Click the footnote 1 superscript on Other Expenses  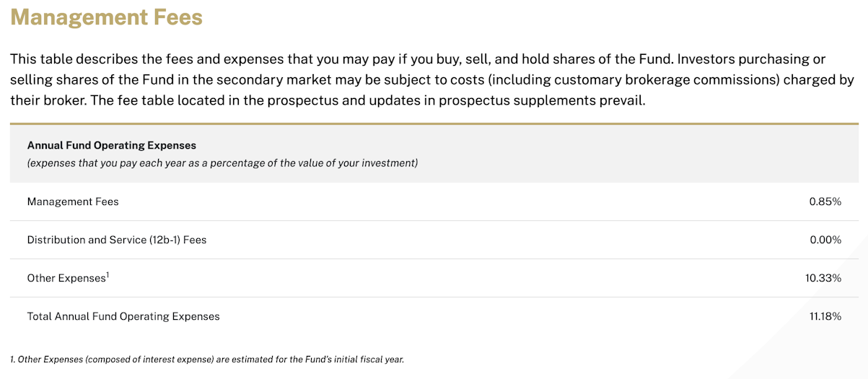point(108,274)
